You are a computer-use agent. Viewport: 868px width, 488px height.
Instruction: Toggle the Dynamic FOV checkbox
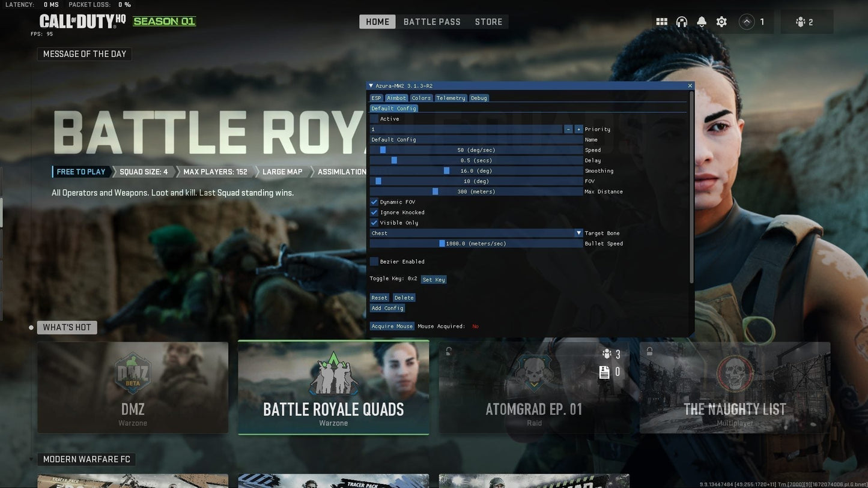374,202
